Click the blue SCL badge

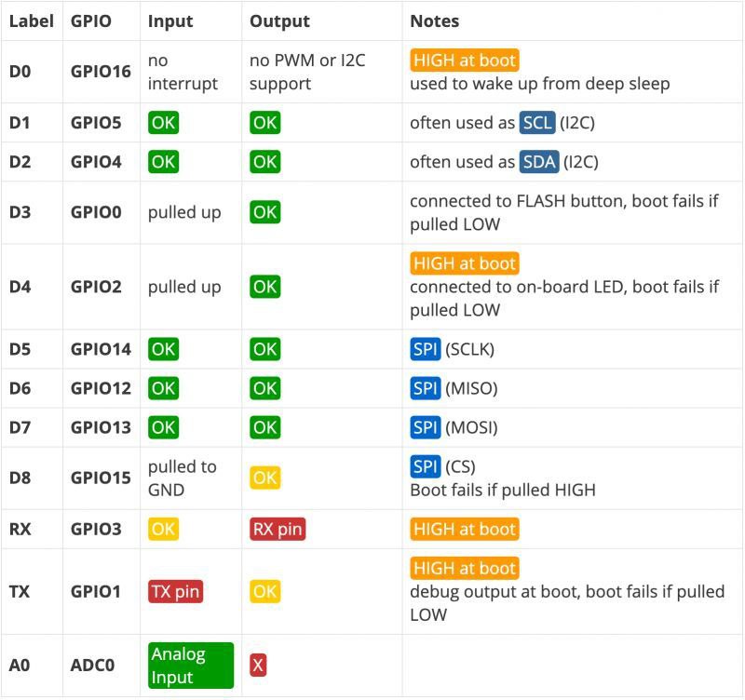[537, 123]
